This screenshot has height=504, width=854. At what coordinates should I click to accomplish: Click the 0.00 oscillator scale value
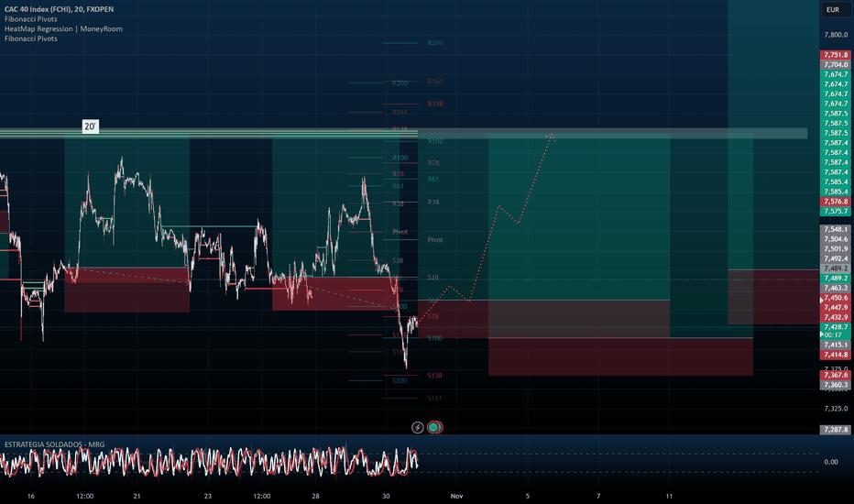point(831,462)
